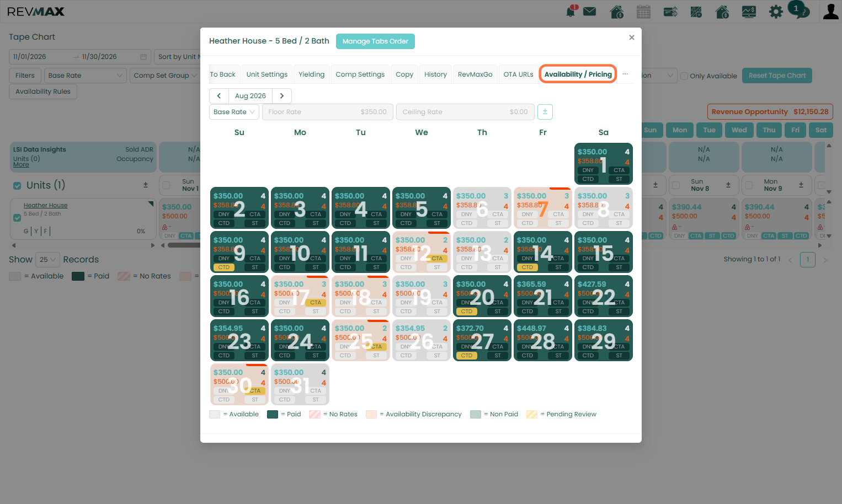Open the Base Rate dropdown in dialog

tap(234, 112)
